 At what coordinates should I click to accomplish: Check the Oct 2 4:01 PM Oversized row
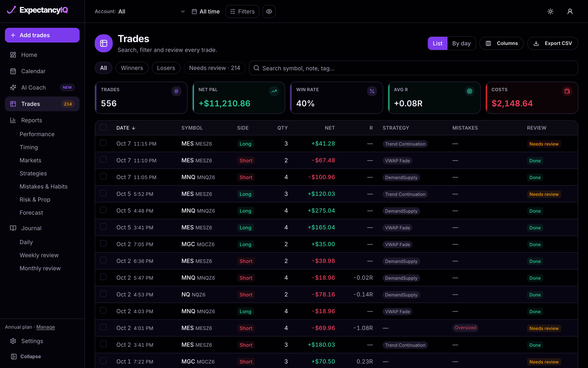point(103,327)
